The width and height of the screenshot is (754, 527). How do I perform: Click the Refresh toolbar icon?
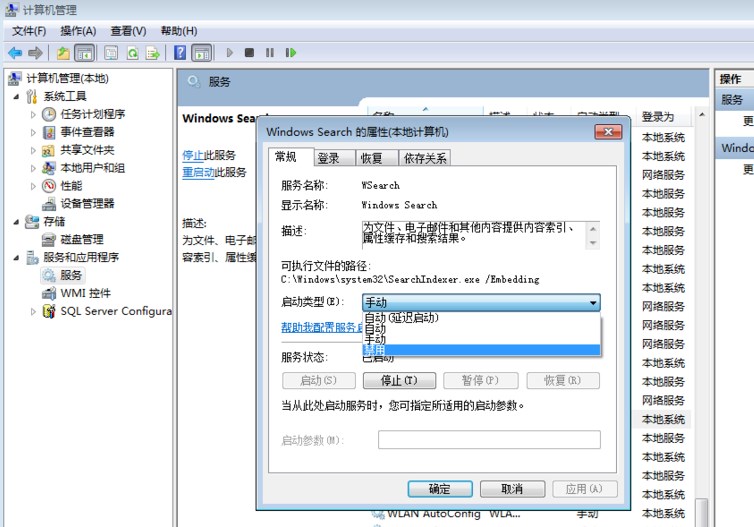tap(132, 53)
